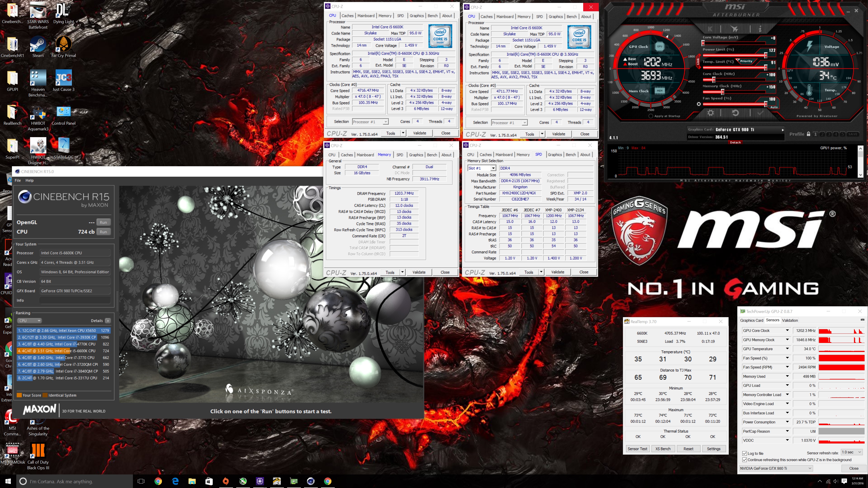The width and height of the screenshot is (868, 488).
Task: Open Task View in the taskbar
Action: (141, 481)
